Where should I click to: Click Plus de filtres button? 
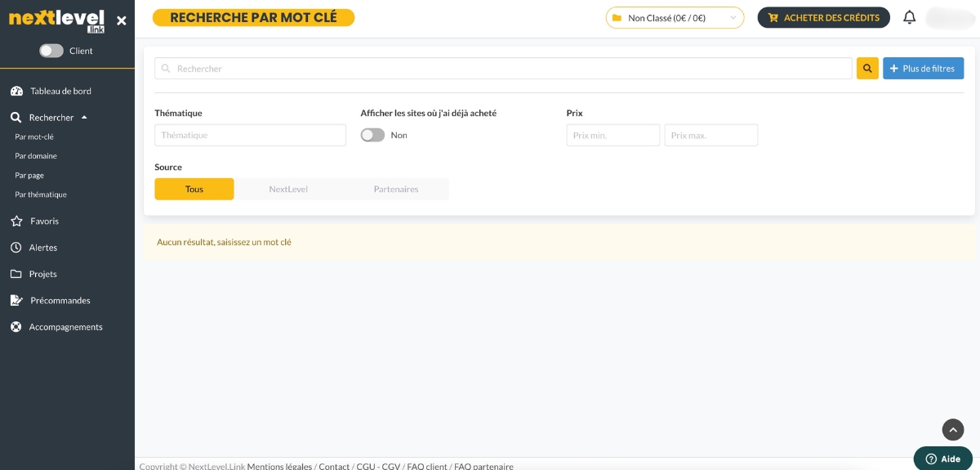coord(923,69)
